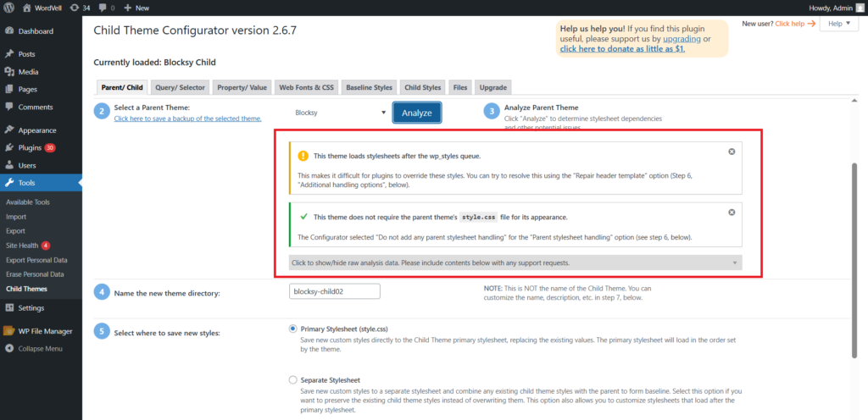
Task: Click the Plugins 30 updates badge
Action: [x=50, y=147]
